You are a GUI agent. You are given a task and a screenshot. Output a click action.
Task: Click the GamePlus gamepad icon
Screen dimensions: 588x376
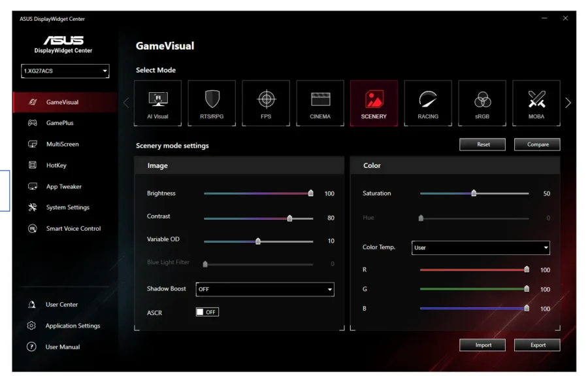(33, 123)
